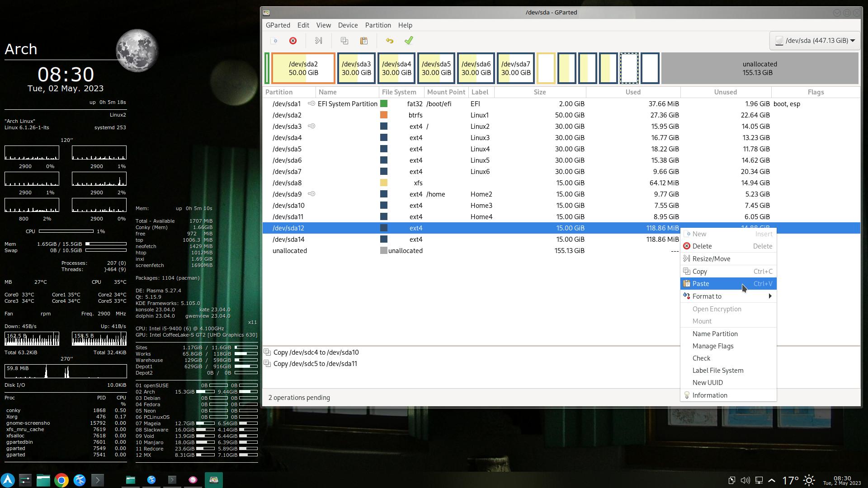Image resolution: width=868 pixels, height=488 pixels.
Task: Click the Size column header
Action: [x=539, y=92]
